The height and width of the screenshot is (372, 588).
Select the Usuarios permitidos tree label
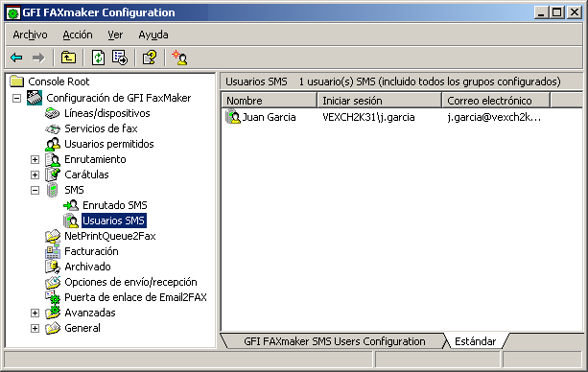click(109, 144)
